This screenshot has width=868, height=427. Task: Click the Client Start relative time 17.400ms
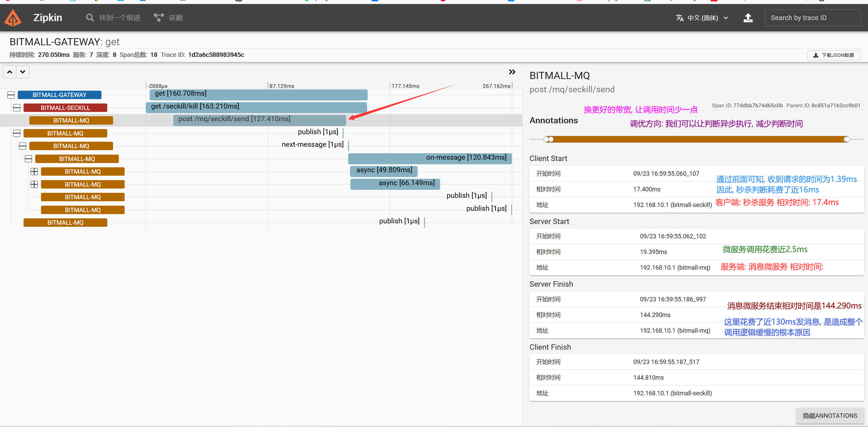(x=647, y=189)
